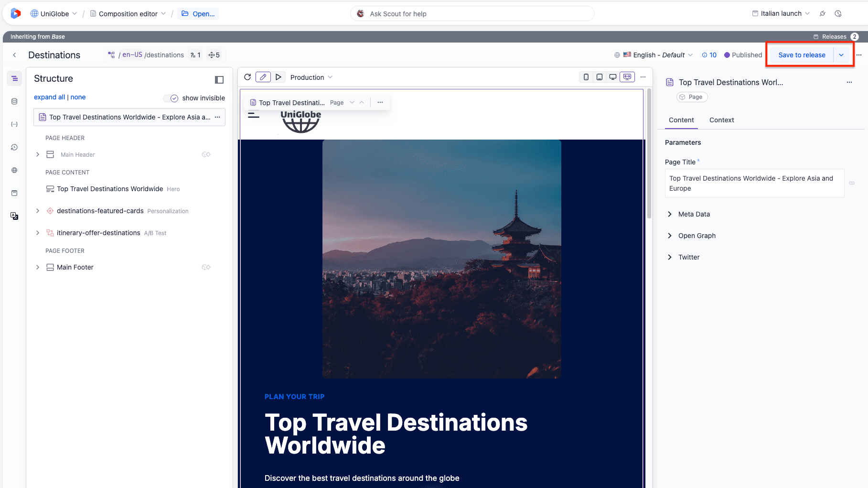The height and width of the screenshot is (488, 868).
Task: Open the Italian launch release dropdown
Action: coord(781,13)
